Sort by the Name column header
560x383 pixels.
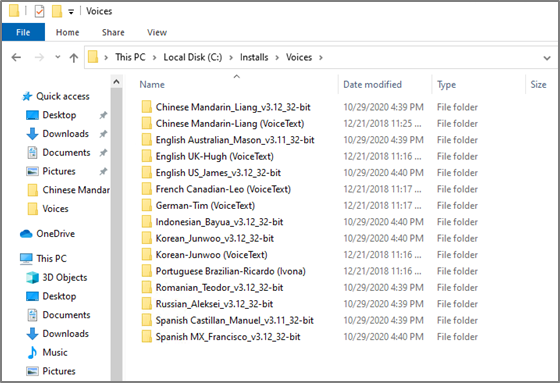point(152,85)
